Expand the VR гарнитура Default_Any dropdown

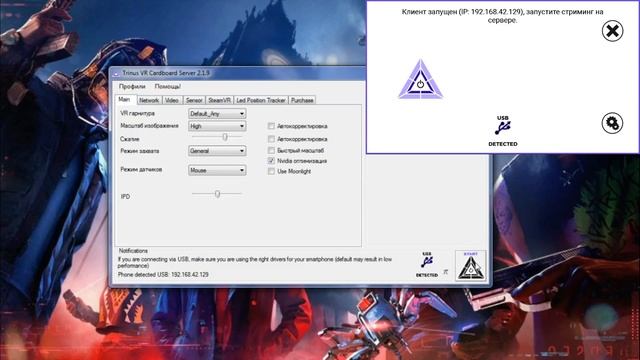[217, 113]
